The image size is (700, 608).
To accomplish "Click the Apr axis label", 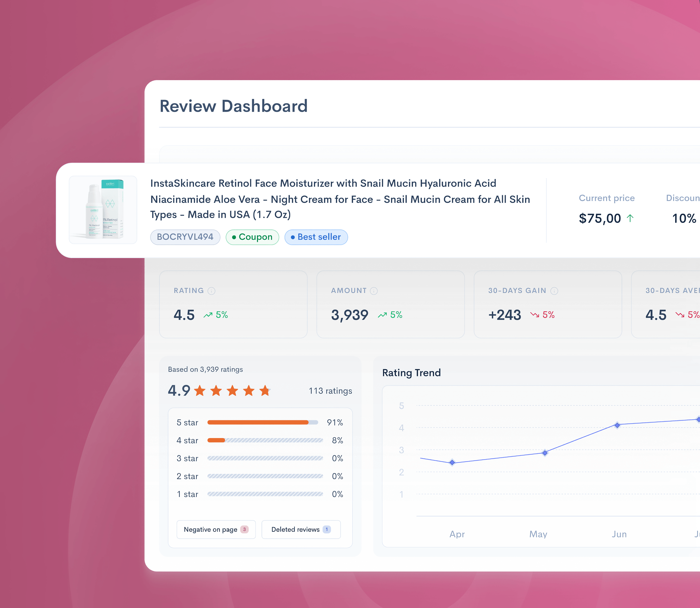I will pyautogui.click(x=457, y=534).
